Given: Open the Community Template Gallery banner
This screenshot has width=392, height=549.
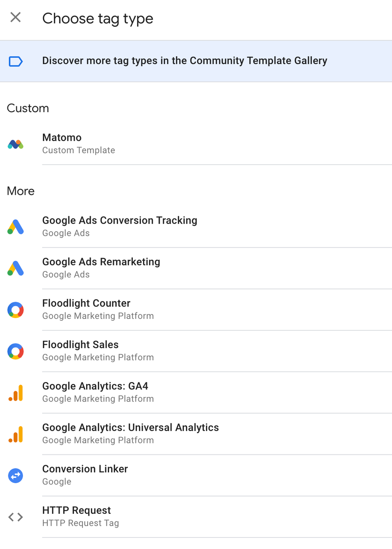Looking at the screenshot, I should [185, 61].
